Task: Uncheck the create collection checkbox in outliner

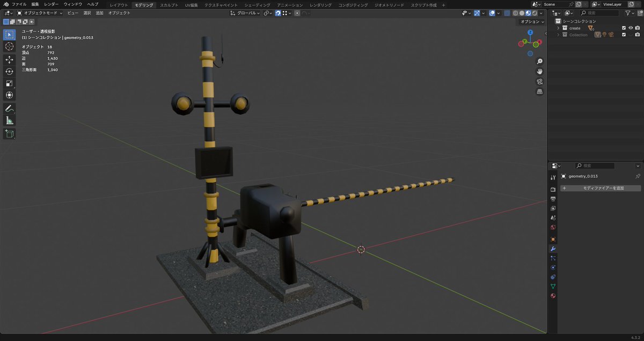Action: click(x=624, y=28)
